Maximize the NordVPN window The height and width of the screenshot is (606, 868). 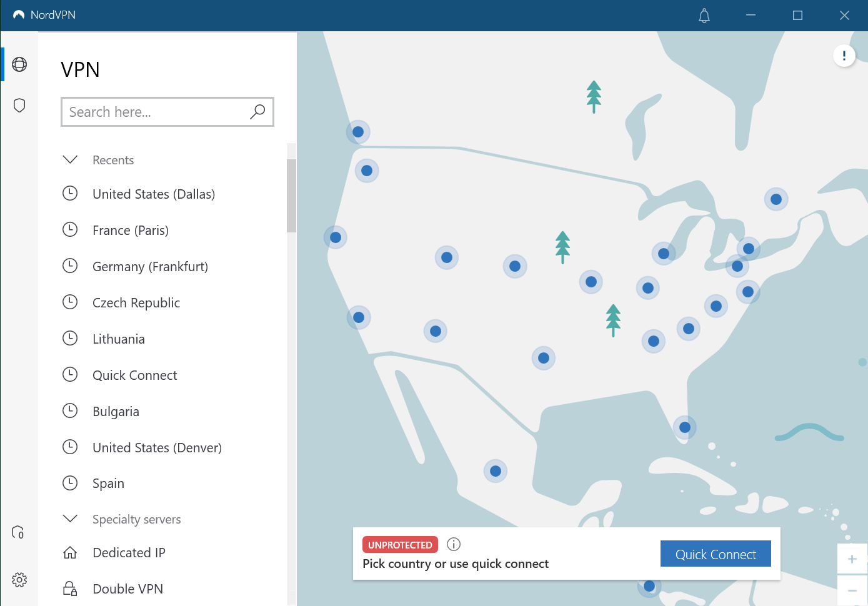pyautogui.click(x=797, y=16)
